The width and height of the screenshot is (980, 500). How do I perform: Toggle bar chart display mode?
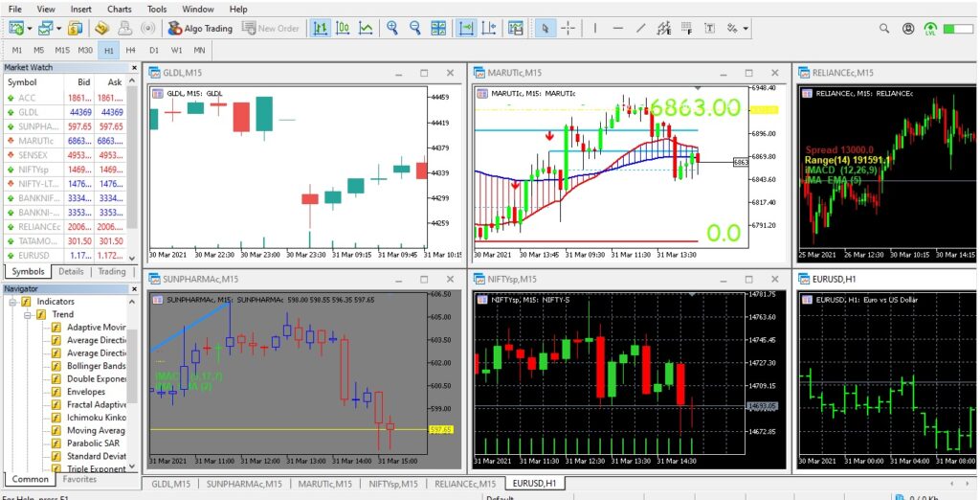click(x=320, y=28)
